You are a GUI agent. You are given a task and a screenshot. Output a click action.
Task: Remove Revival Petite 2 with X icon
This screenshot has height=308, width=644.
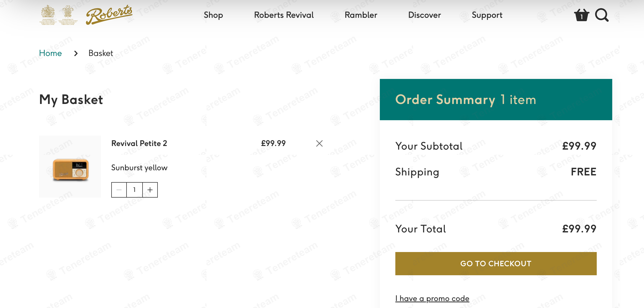tap(319, 143)
